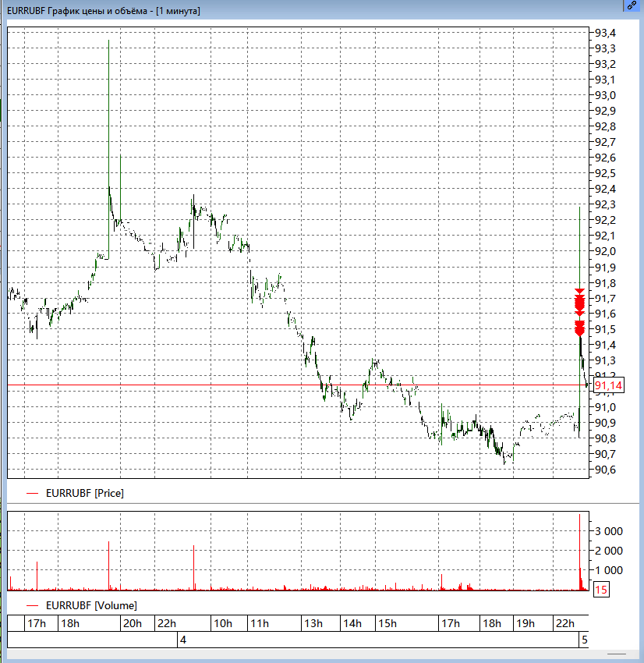Image resolution: width=644 pixels, height=663 pixels.
Task: Select date marker 4 on the time axis
Action: coord(183,640)
